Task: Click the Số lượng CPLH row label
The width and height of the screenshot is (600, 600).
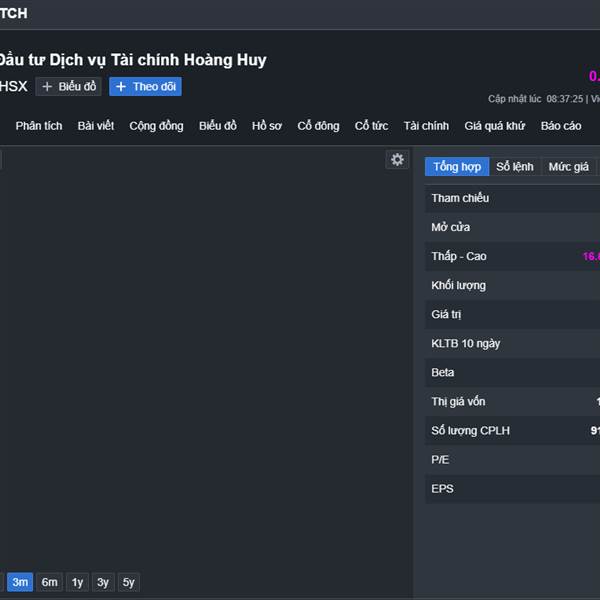Action: (x=470, y=431)
